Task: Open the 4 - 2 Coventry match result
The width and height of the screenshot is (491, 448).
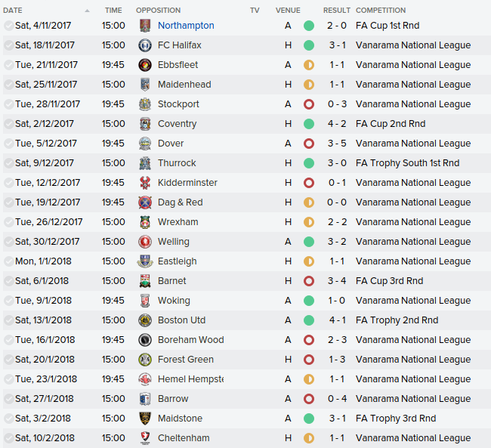Action: coord(337,124)
